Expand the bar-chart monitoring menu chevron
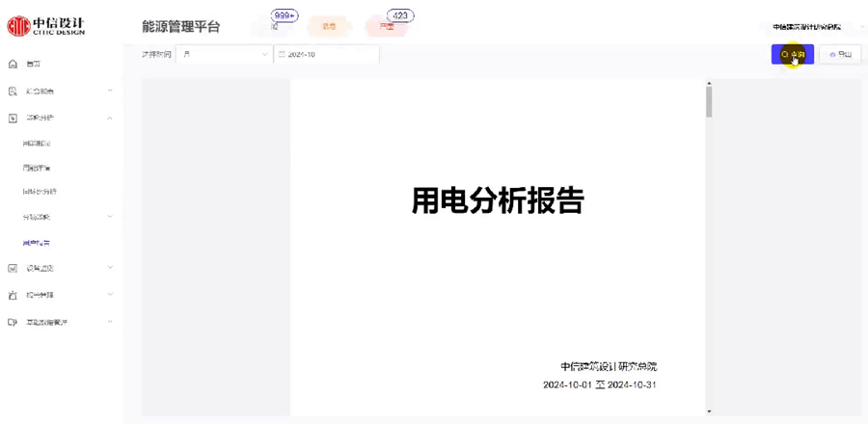 [x=110, y=268]
